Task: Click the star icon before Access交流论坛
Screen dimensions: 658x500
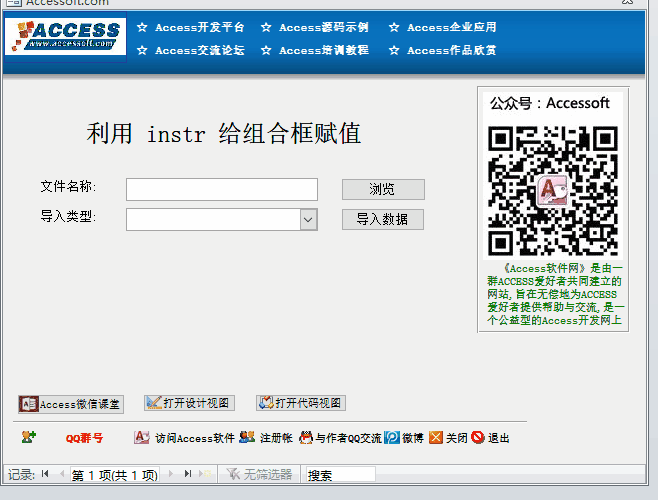Action: pyautogui.click(x=142, y=50)
